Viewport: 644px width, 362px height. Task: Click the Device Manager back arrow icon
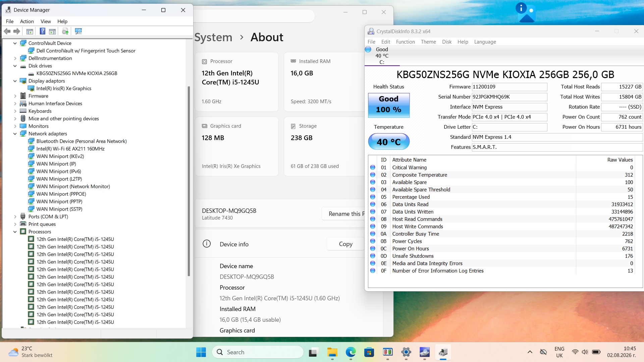[7, 31]
